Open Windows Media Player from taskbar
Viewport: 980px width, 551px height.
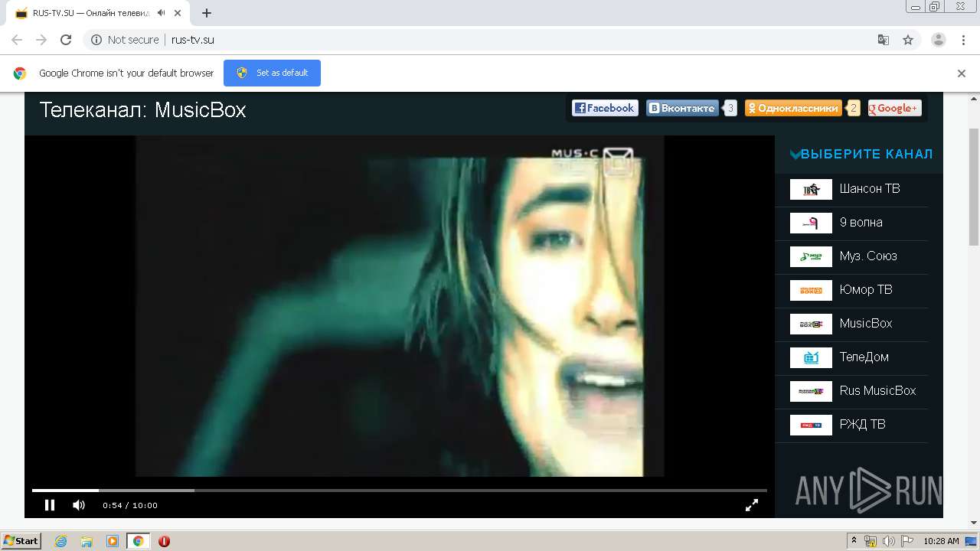(x=113, y=541)
